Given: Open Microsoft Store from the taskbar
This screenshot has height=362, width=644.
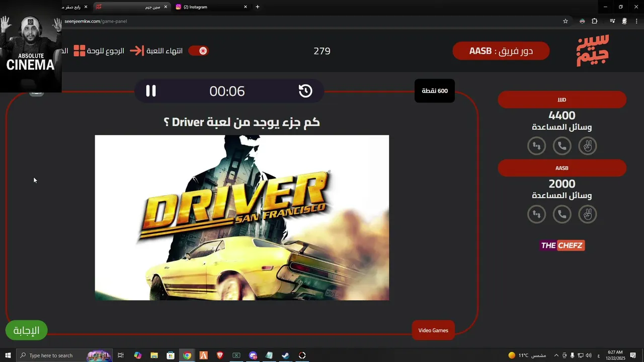Looking at the screenshot, I should (x=171, y=355).
